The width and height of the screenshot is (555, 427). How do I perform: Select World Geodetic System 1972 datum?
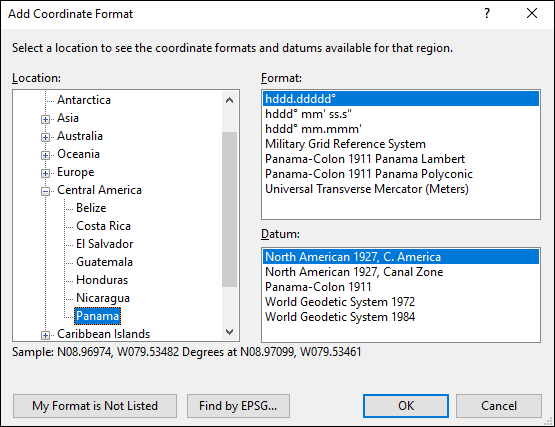401,302
